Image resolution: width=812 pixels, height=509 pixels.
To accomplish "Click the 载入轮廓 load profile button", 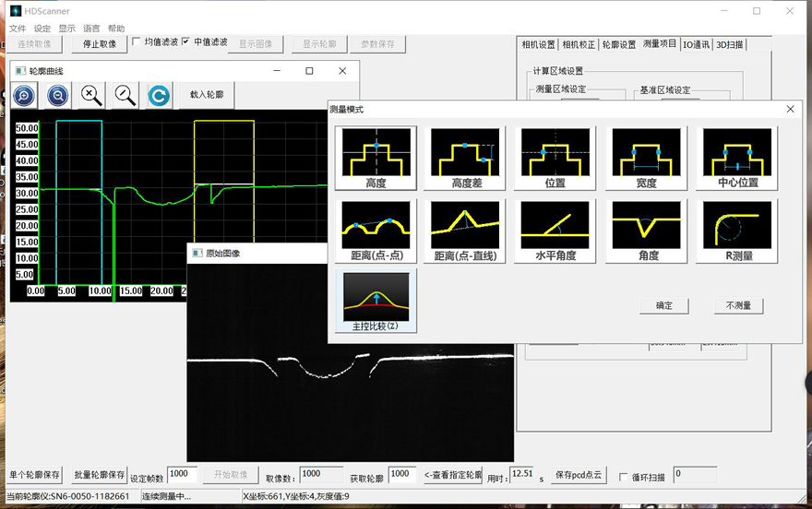I will 207,95.
